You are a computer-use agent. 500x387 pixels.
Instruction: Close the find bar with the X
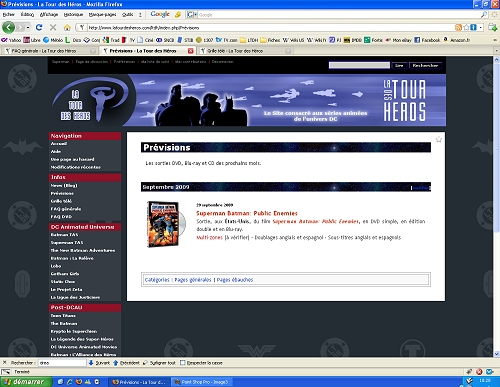4,363
